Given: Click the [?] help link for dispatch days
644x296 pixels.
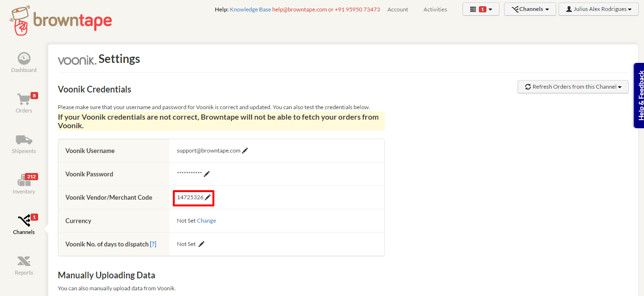Looking at the screenshot, I should (153, 244).
